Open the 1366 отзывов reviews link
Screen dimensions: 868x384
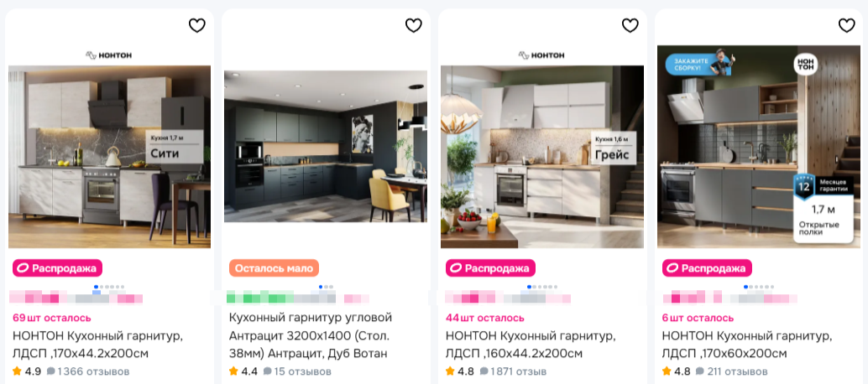tap(93, 371)
